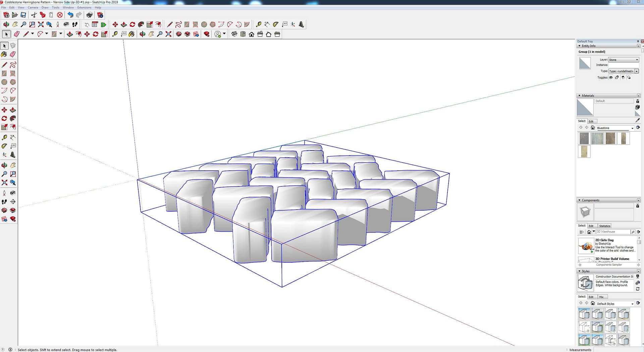Toggle the group's visibility eye icon
Viewport: 644px width, 352px height.
point(611,78)
